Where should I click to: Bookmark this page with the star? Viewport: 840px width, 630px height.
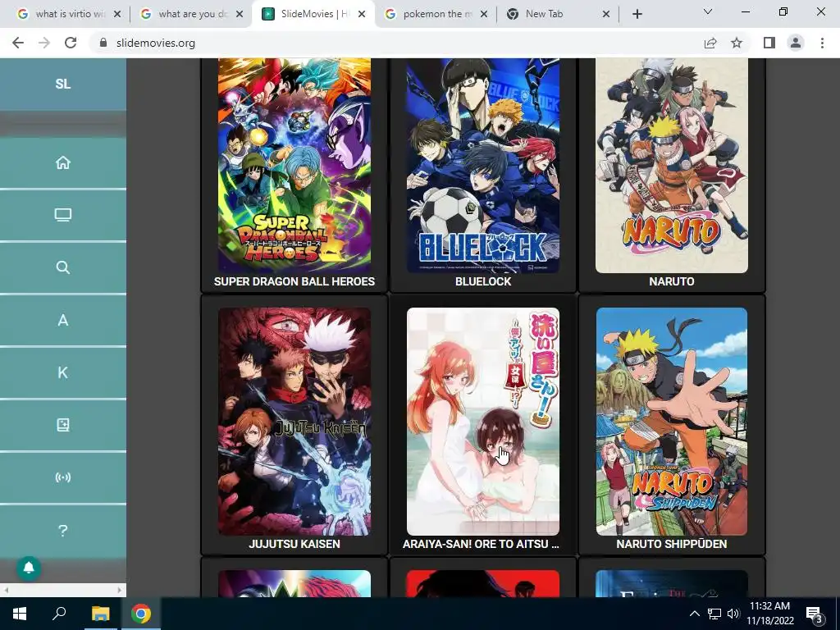(737, 43)
